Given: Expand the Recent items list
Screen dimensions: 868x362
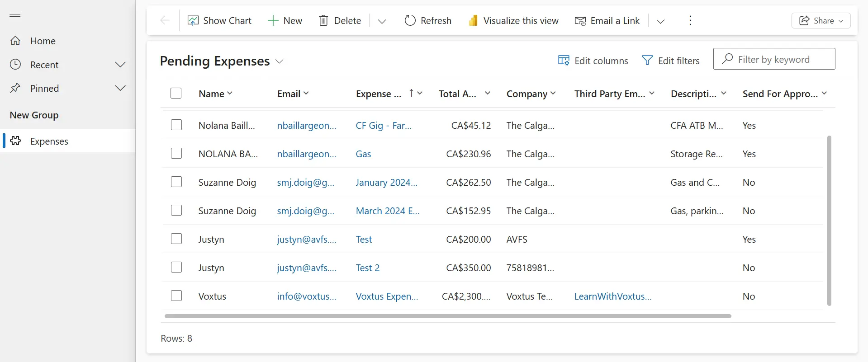Looking at the screenshot, I should pos(120,65).
